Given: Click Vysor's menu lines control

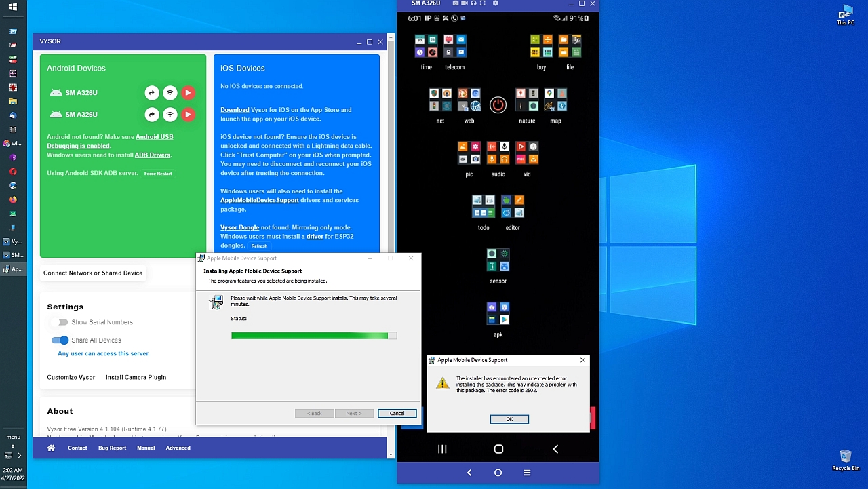Looking at the screenshot, I should [527, 473].
